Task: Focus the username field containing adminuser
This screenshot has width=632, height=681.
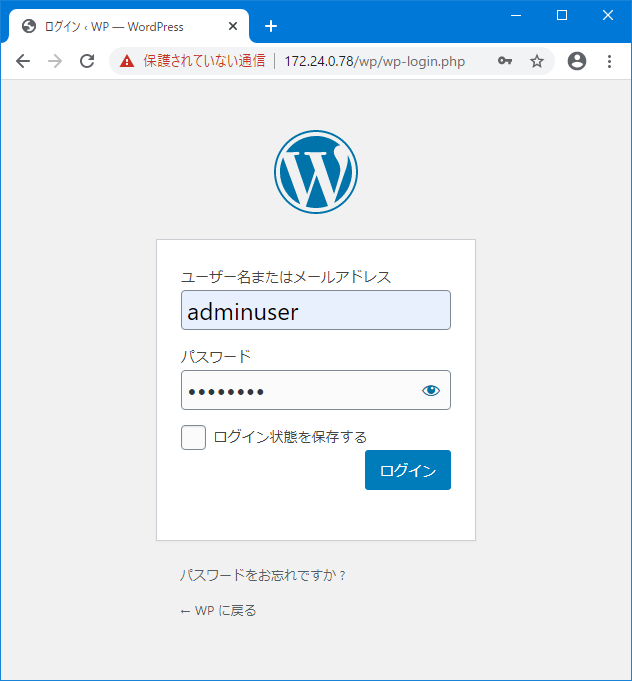Action: (x=316, y=310)
